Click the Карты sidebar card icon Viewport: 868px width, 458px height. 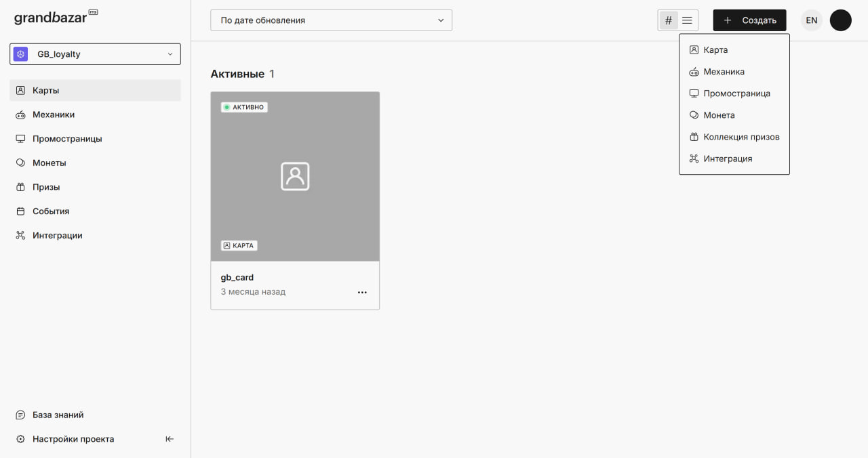20,90
